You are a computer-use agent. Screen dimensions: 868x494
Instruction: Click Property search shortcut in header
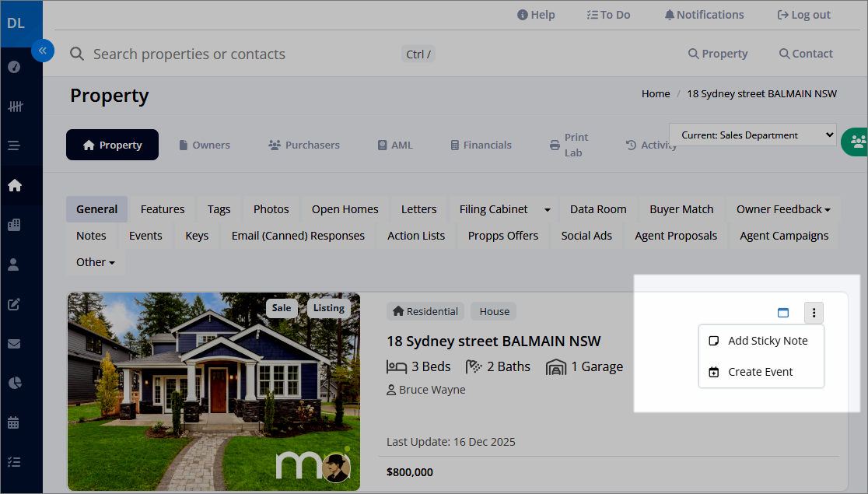pos(718,54)
